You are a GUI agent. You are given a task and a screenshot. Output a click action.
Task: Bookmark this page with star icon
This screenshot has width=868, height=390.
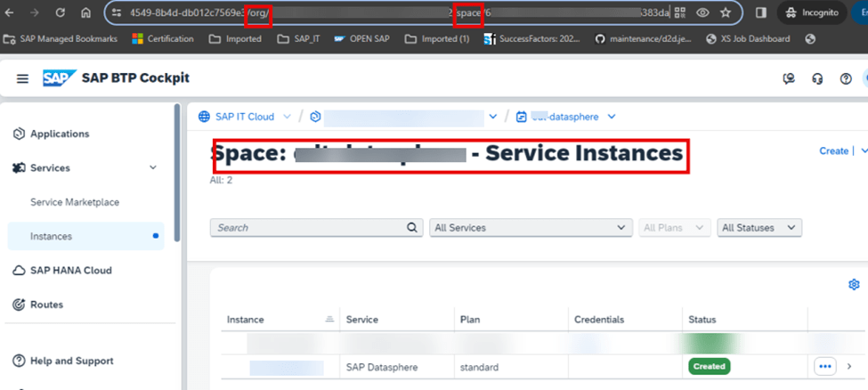[726, 12]
